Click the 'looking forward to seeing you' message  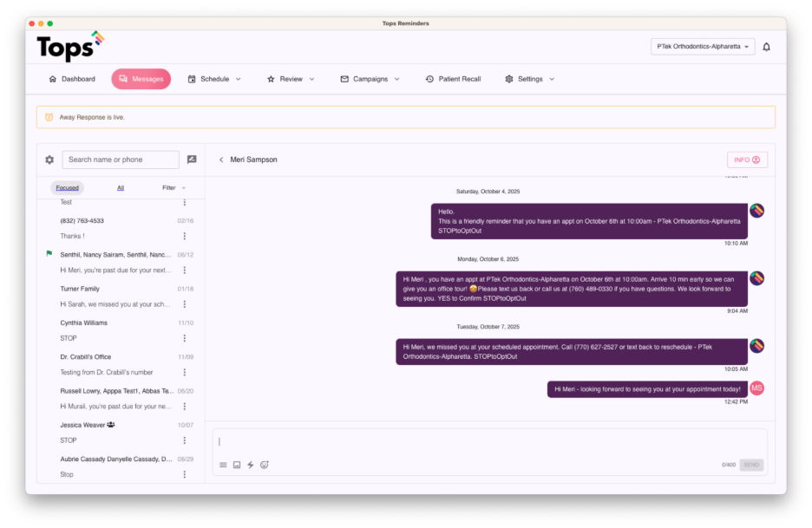[x=647, y=389]
